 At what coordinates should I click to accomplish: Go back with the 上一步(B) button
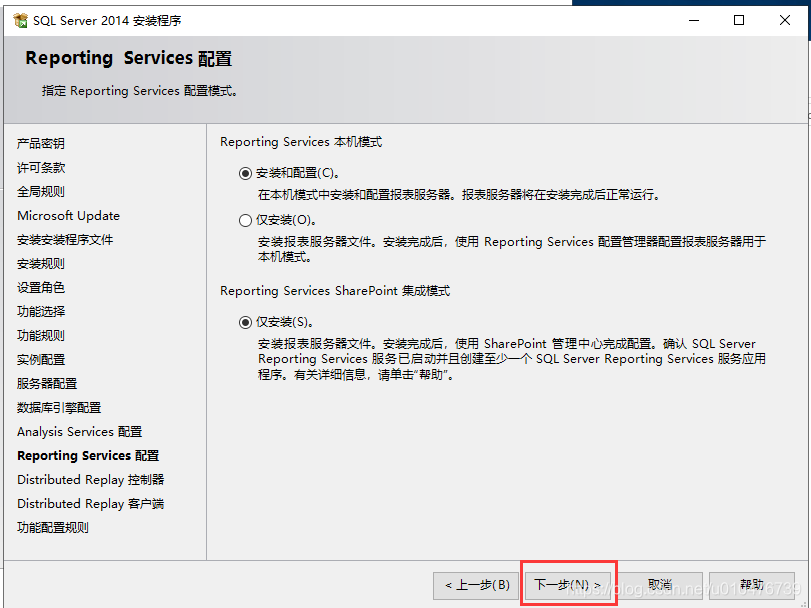coord(476,585)
